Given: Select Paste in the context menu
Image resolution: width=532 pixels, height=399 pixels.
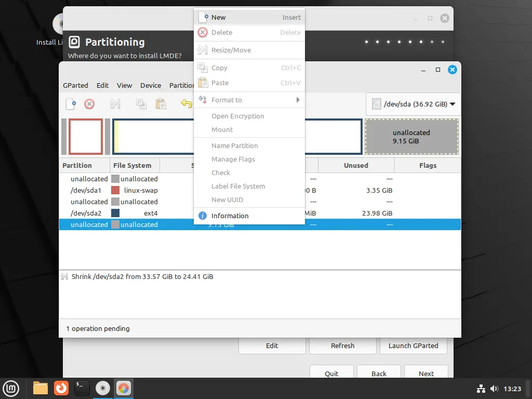Looking at the screenshot, I should tap(249, 83).
